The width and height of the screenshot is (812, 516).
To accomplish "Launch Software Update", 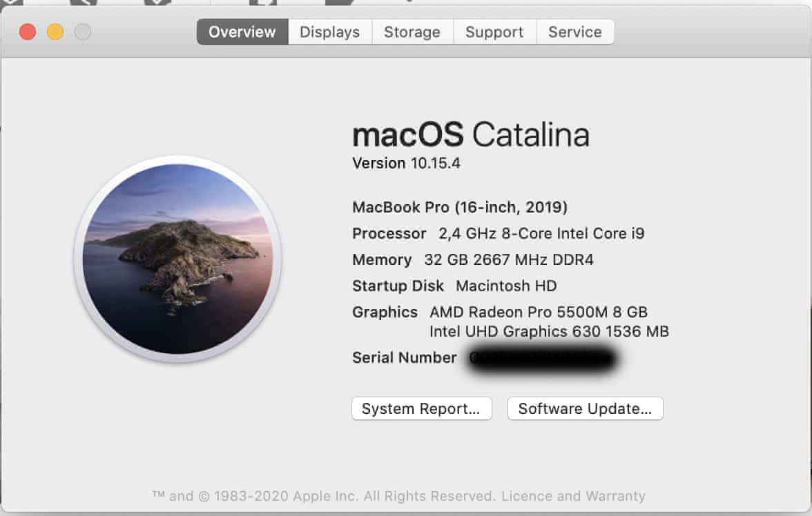I will point(585,408).
